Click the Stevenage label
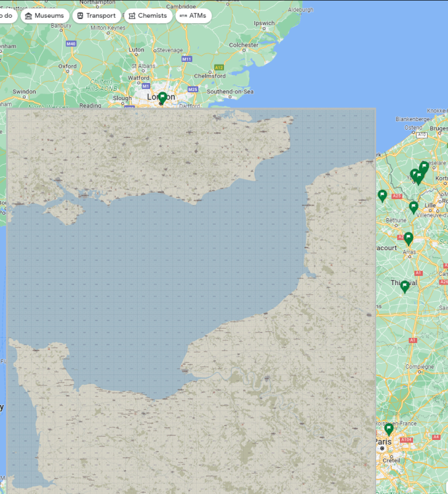Screen dimensions: 448x494 169,50
